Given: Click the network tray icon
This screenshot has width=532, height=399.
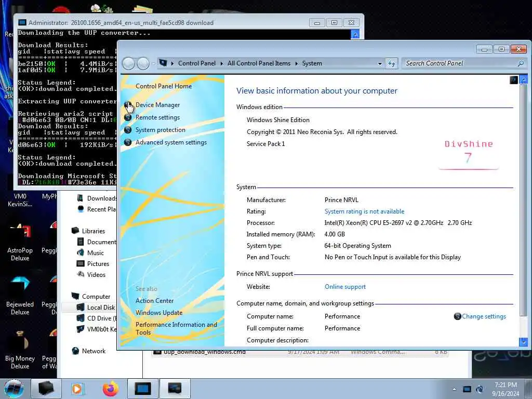Looking at the screenshot, I should pyautogui.click(x=467, y=389).
